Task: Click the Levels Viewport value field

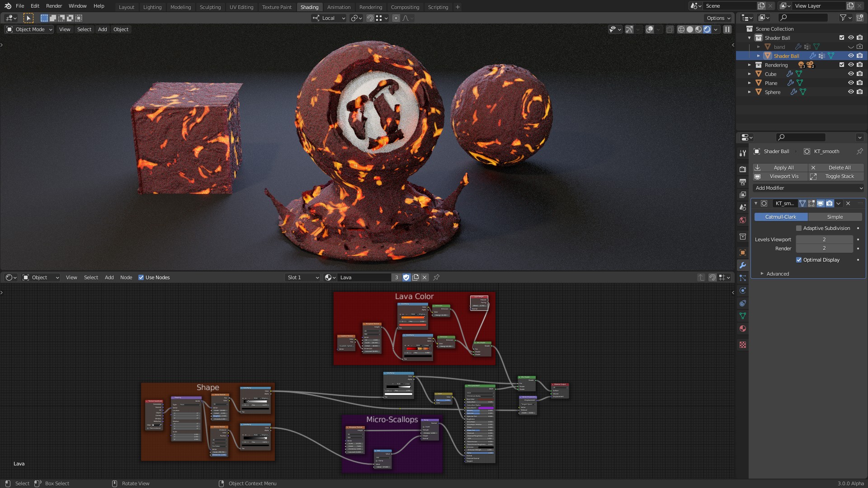Action: [x=824, y=239]
